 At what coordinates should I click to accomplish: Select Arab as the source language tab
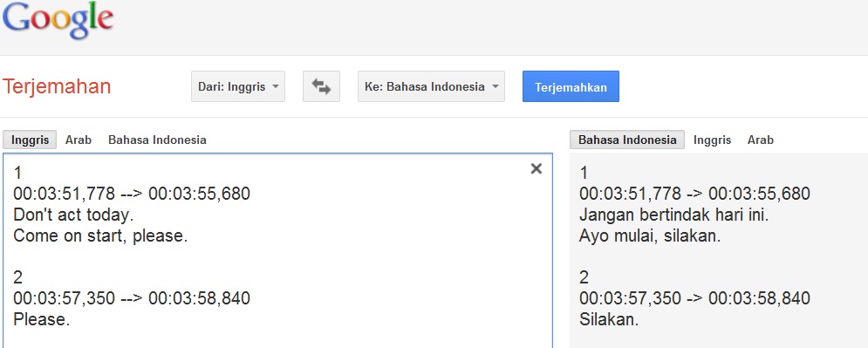[78, 140]
